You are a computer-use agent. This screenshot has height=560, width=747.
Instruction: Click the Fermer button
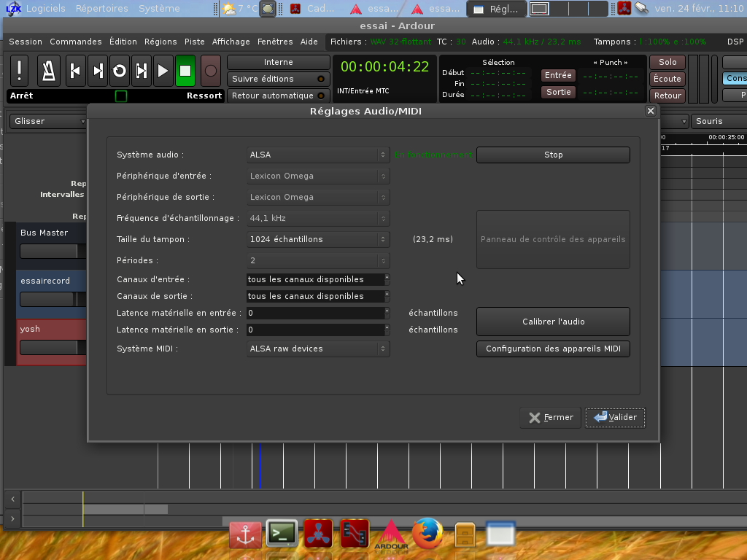[551, 418]
